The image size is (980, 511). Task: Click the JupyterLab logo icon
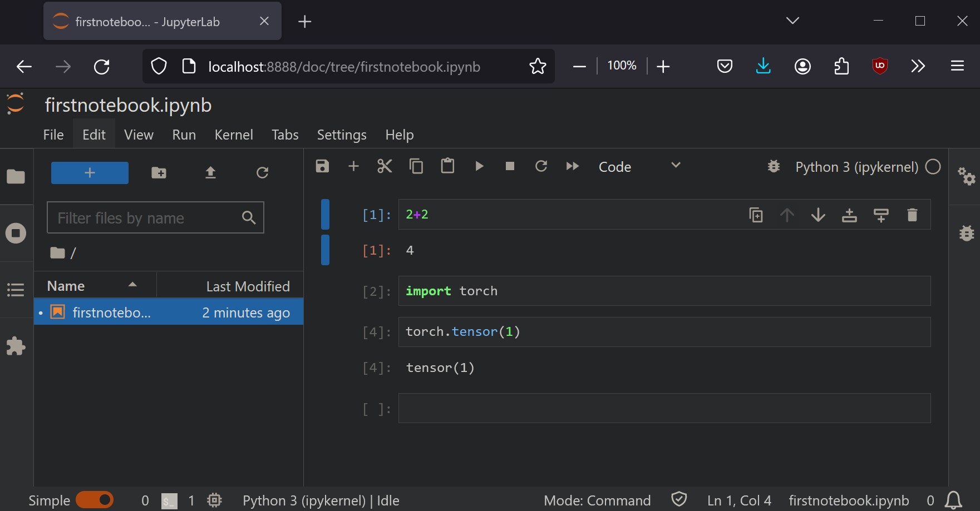[16, 104]
